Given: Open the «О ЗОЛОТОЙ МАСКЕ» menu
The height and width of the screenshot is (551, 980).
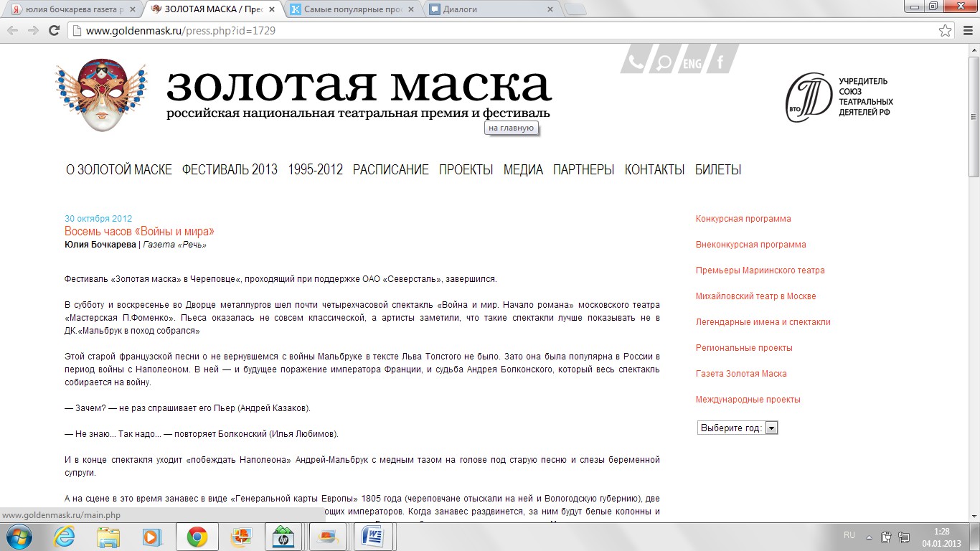Looking at the screenshot, I should [119, 170].
